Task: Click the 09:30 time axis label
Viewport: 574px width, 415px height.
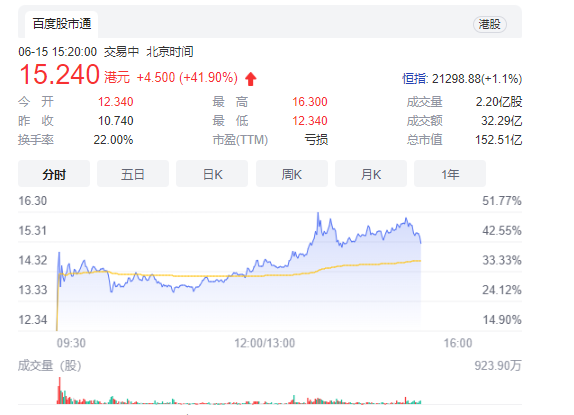Action: (71, 343)
